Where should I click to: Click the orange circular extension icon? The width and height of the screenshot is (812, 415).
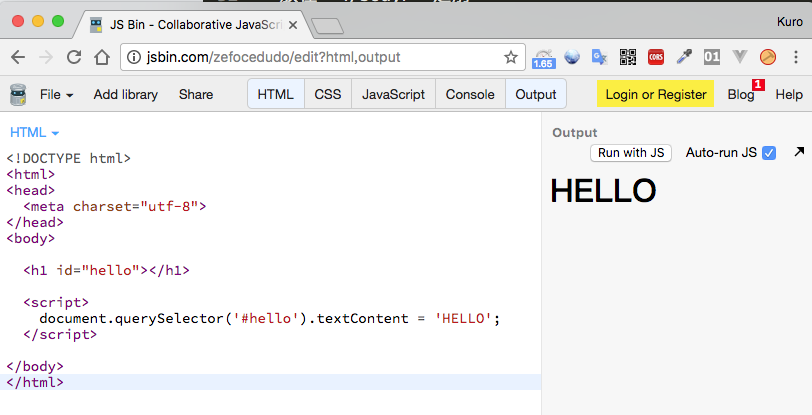coord(767,57)
